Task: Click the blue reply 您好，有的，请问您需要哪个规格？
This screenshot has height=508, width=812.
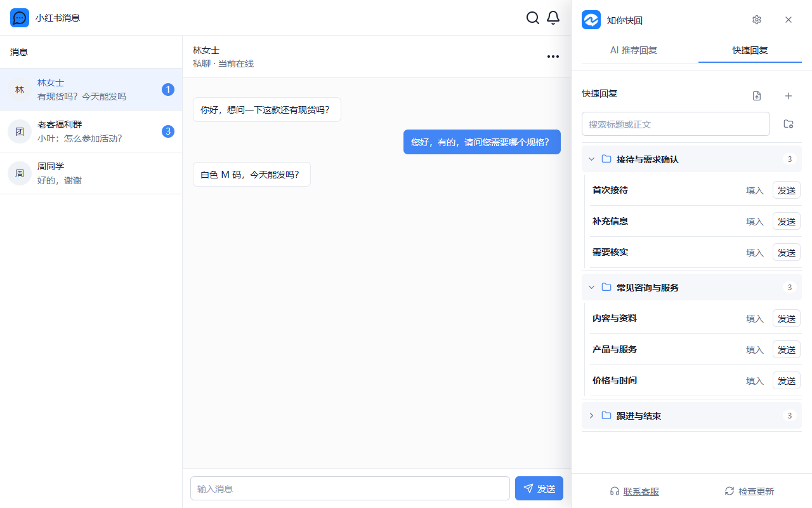Action: 482,142
